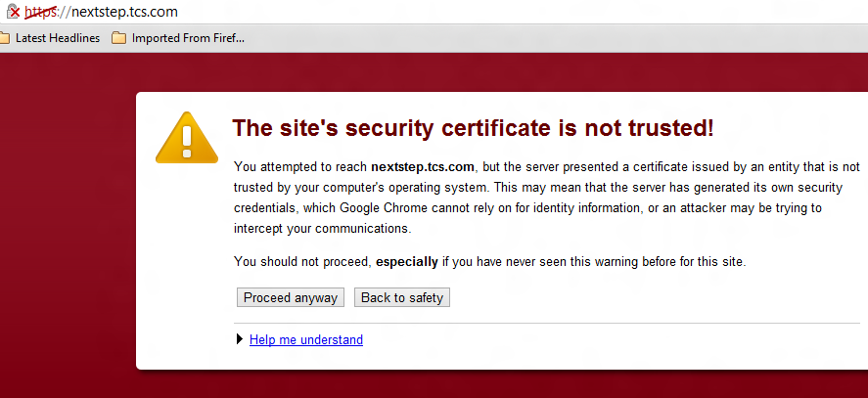Viewport: 868px width, 398px height.
Task: Open the Help me understand link
Action: [x=306, y=339]
